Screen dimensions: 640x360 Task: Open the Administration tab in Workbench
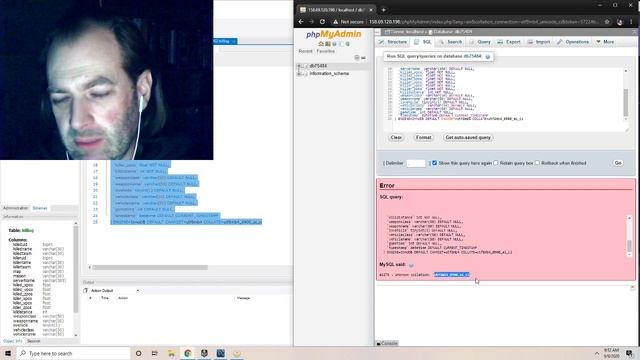[x=16, y=208]
